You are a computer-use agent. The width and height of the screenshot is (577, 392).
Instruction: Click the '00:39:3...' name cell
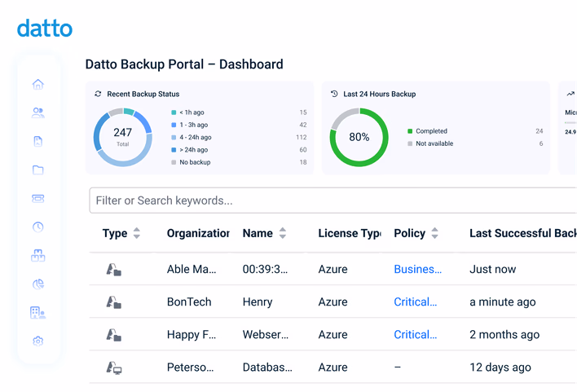click(265, 269)
